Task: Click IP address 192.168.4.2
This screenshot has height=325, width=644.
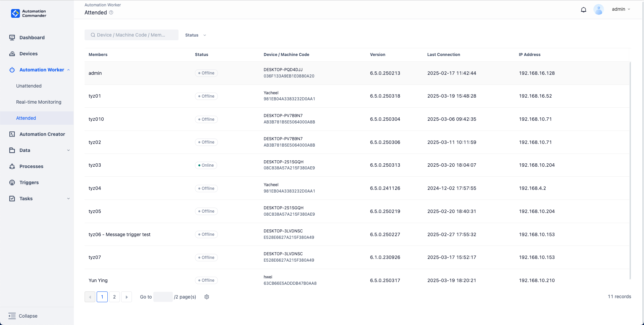Action: pyautogui.click(x=533, y=188)
